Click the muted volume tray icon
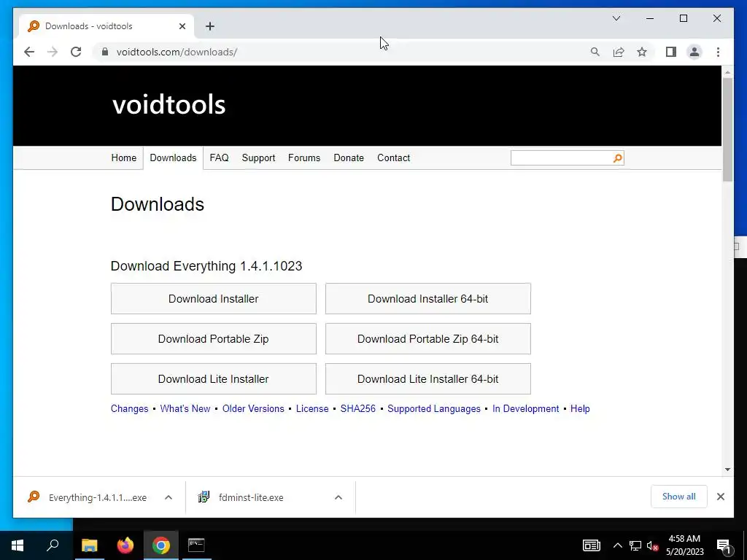Image resolution: width=747 pixels, height=560 pixels. (x=652, y=545)
